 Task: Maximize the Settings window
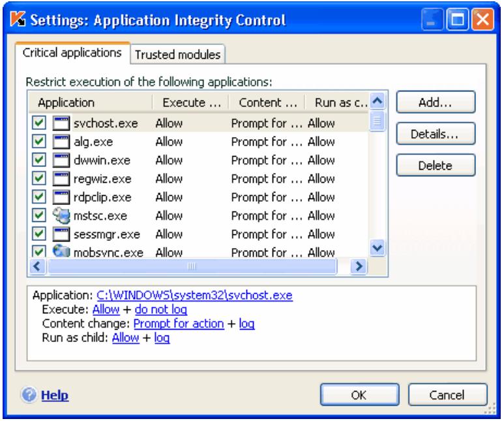click(458, 20)
